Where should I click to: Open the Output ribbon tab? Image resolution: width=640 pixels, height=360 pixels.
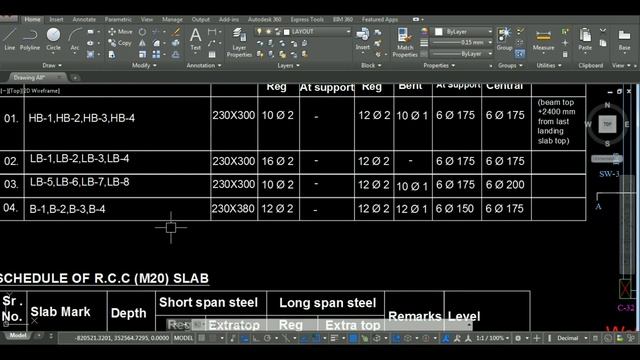(200, 19)
